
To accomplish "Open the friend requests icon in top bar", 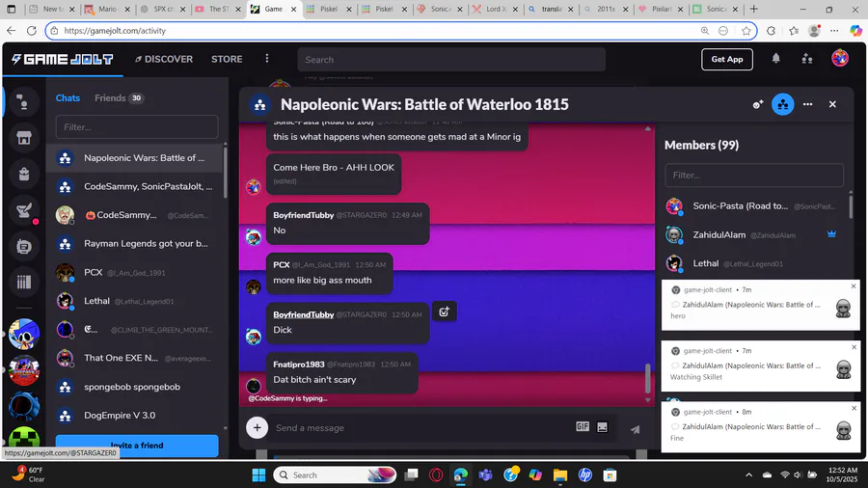I will [807, 59].
